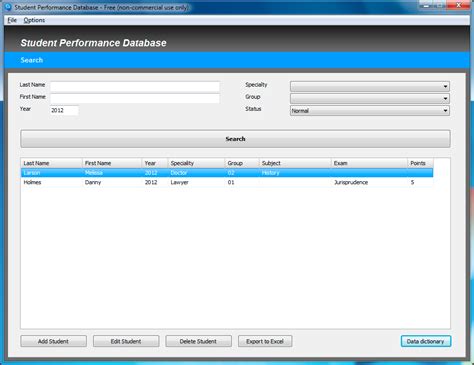
Task: Sort by Speciality column header
Action: point(196,163)
